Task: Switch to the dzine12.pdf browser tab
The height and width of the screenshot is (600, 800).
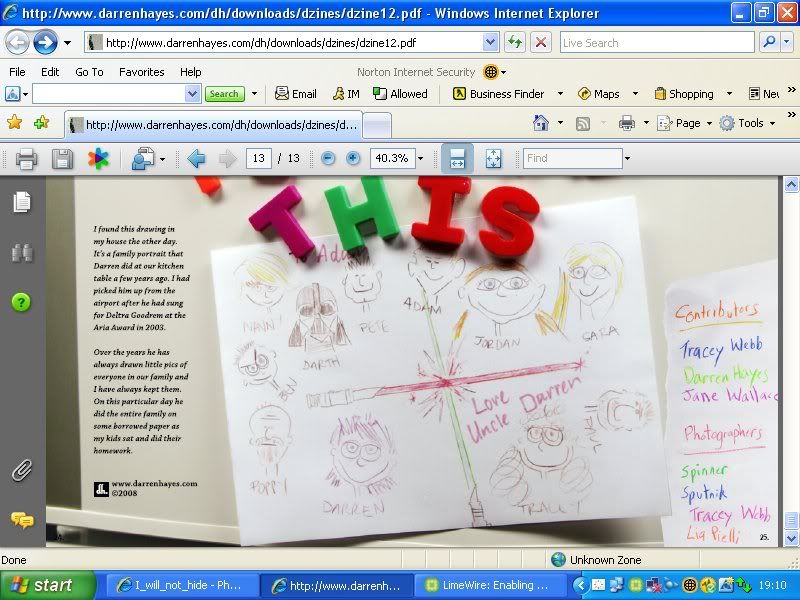Action: point(212,125)
